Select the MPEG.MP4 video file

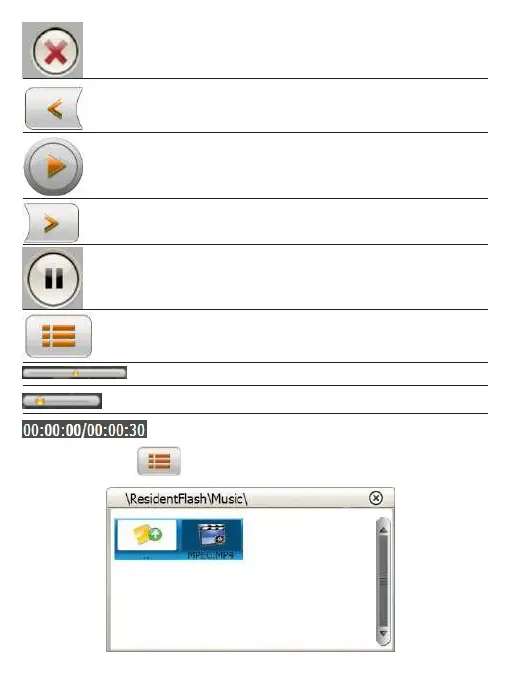coord(211,539)
